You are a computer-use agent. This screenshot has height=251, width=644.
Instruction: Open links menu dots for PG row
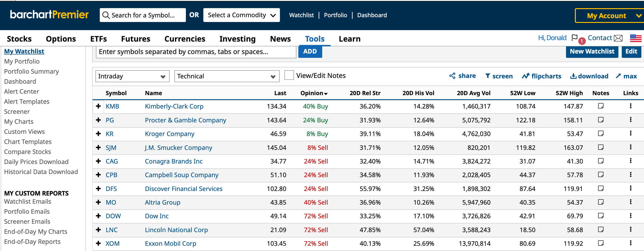(631, 120)
